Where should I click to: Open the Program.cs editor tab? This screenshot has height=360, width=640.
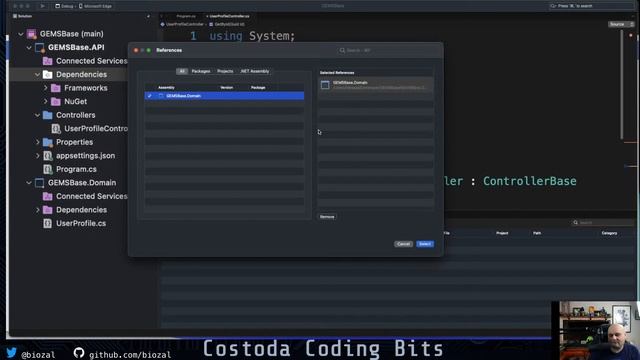point(186,16)
